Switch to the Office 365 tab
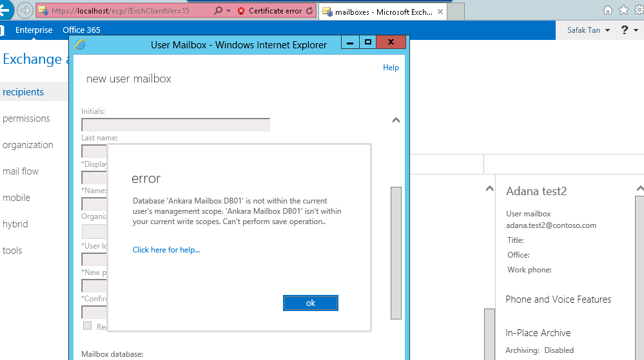The image size is (644, 360). [81, 30]
